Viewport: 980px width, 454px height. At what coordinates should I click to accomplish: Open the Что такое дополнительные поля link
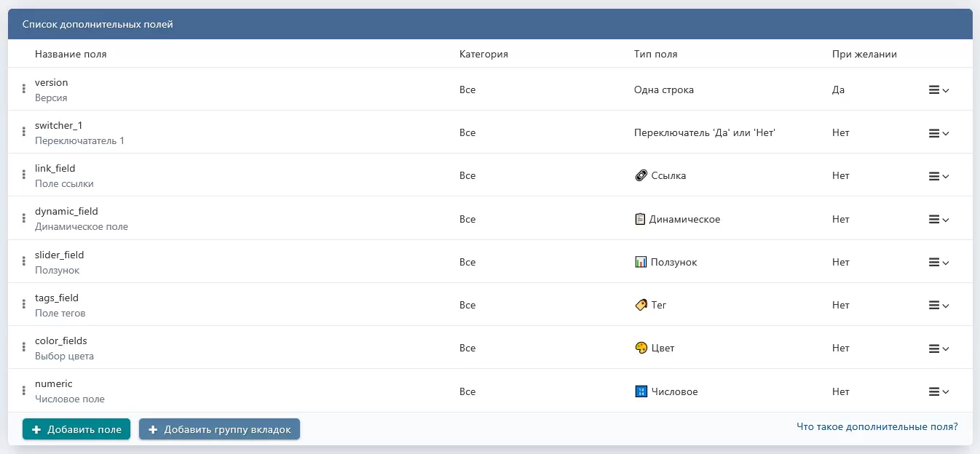click(x=877, y=427)
